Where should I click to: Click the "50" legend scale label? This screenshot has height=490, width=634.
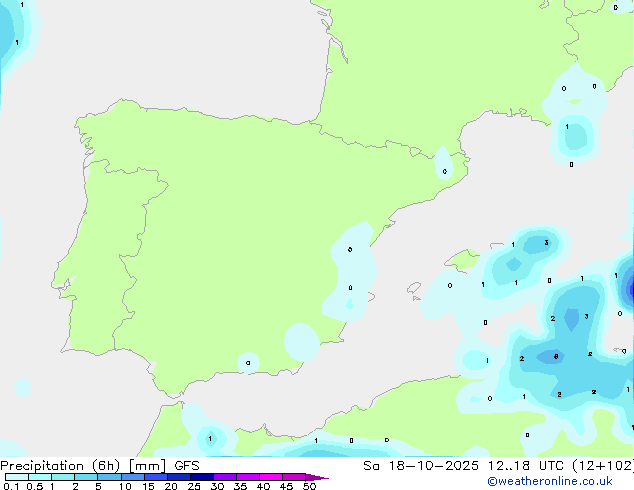click(309, 486)
